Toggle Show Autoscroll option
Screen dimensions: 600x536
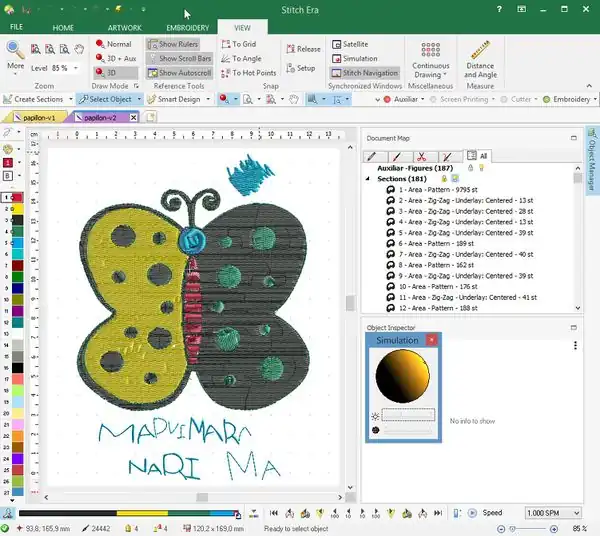178,73
